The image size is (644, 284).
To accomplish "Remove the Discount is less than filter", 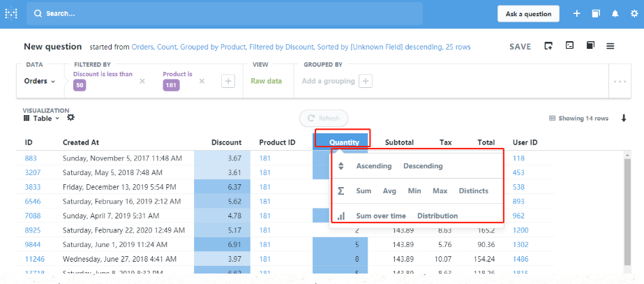I will click(x=142, y=81).
